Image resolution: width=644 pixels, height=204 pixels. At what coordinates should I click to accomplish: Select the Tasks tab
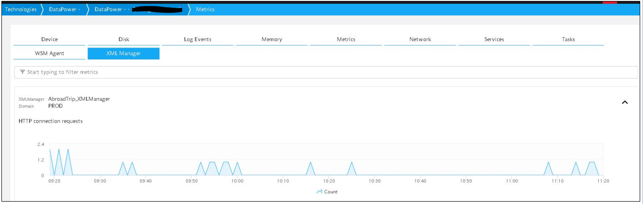pyautogui.click(x=568, y=39)
